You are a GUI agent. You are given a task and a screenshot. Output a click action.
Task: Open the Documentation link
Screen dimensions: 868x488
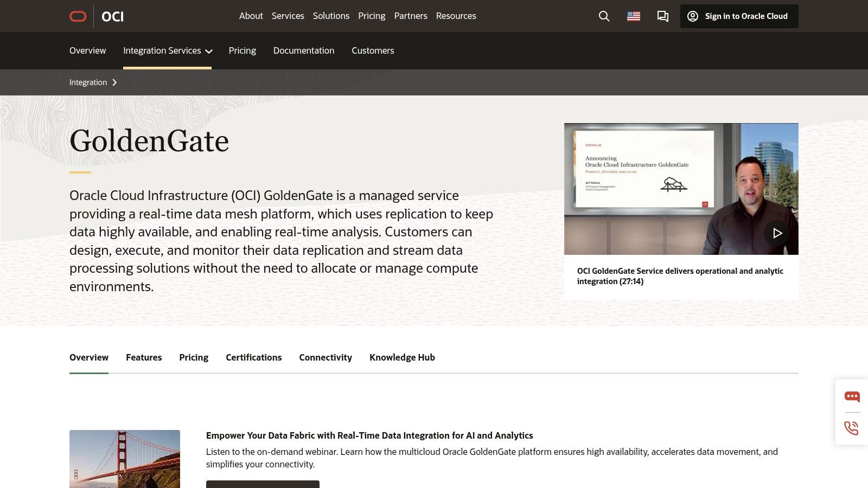tap(304, 50)
